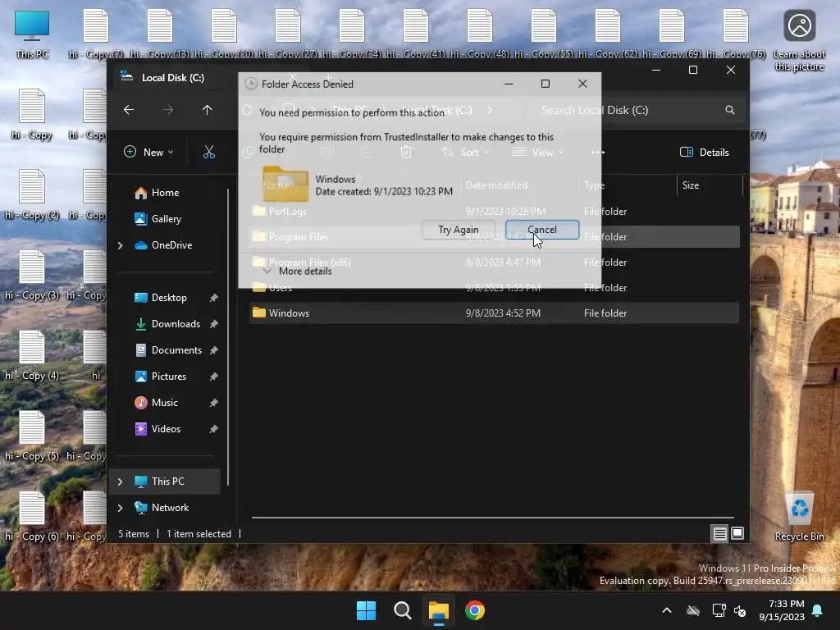Show hidden icons tray chevron

coord(667,610)
